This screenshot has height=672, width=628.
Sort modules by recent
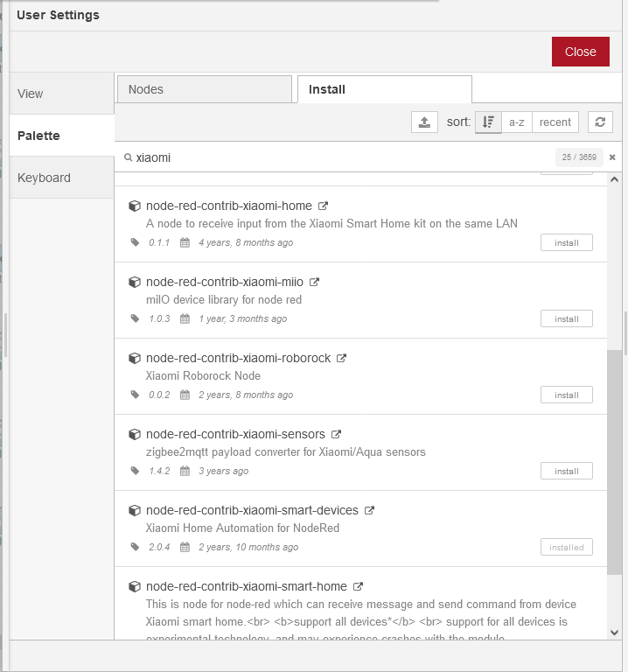click(555, 122)
